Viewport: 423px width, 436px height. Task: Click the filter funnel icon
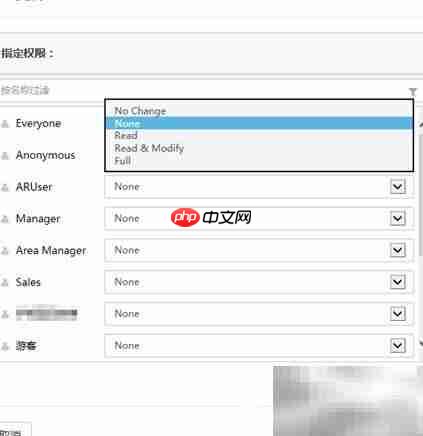413,92
